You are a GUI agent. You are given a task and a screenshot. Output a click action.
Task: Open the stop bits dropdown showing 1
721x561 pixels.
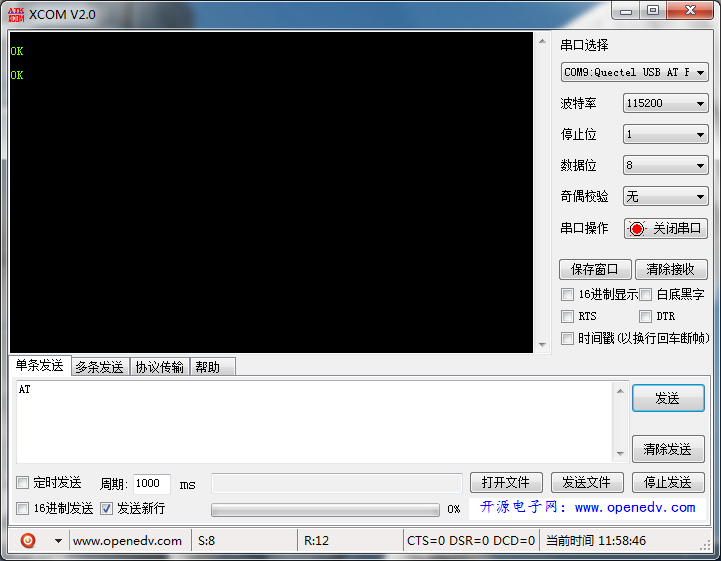pyautogui.click(x=665, y=134)
